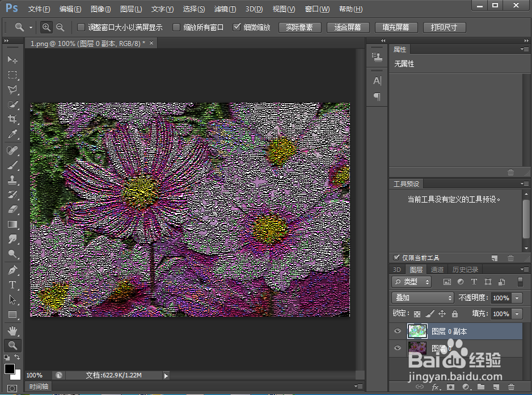Select the Gradient tool
The height and width of the screenshot is (395, 532).
click(12, 224)
